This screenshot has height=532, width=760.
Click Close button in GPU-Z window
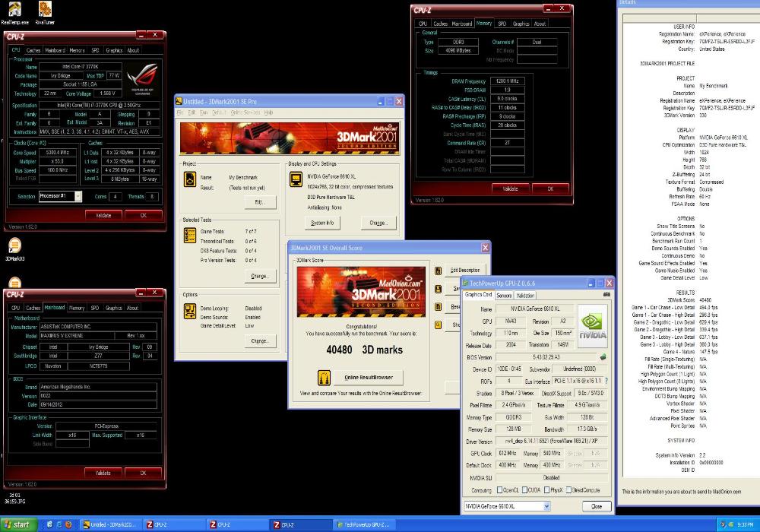coord(596,506)
